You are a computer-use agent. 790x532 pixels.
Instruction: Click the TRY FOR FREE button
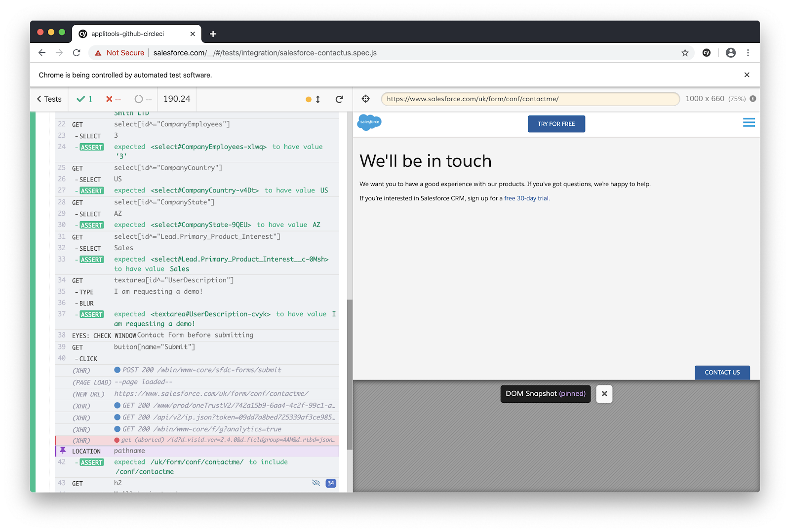556,124
